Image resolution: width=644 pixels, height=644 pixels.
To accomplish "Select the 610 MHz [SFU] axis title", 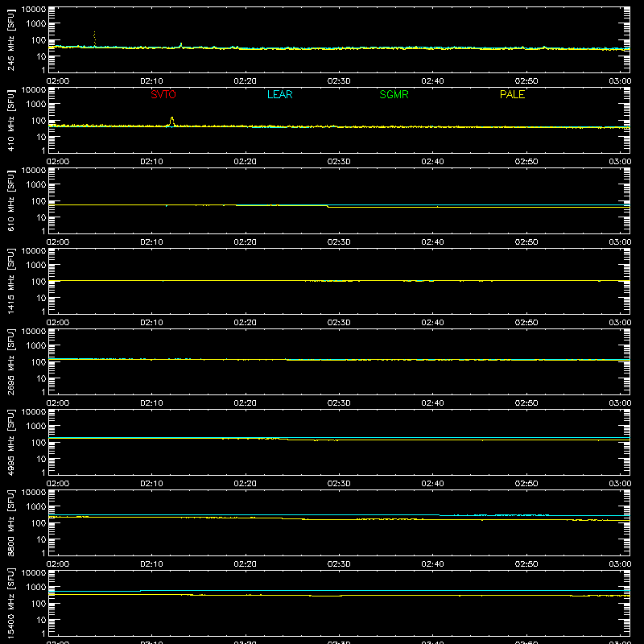I will coord(11,200).
